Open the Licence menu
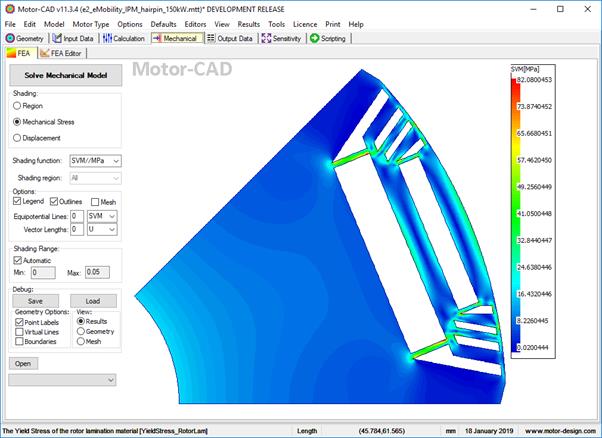 [305, 24]
